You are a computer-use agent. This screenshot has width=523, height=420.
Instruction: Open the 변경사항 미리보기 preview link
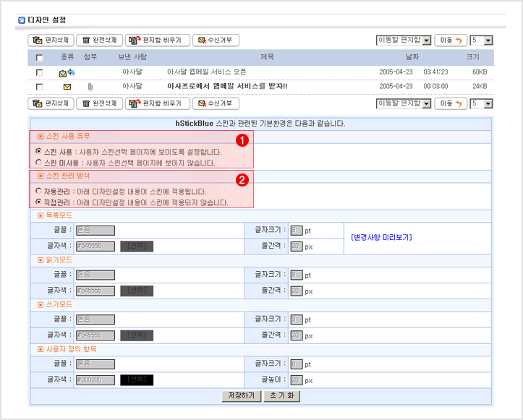(380, 237)
